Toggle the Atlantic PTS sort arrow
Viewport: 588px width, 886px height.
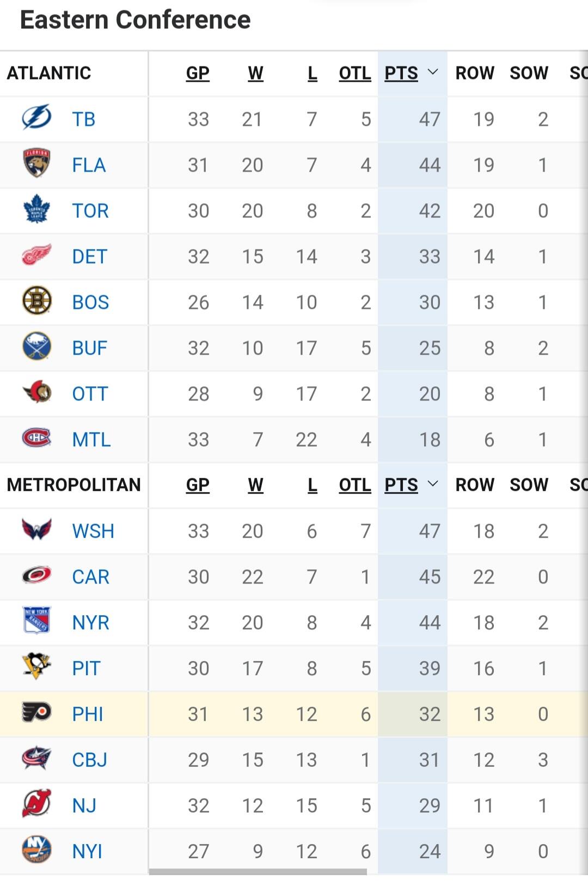coord(433,72)
